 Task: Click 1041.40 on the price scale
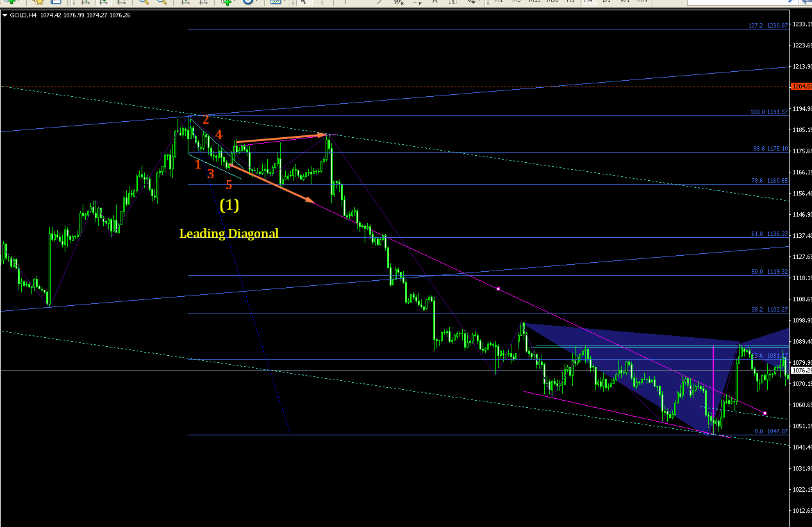pyautogui.click(x=802, y=448)
